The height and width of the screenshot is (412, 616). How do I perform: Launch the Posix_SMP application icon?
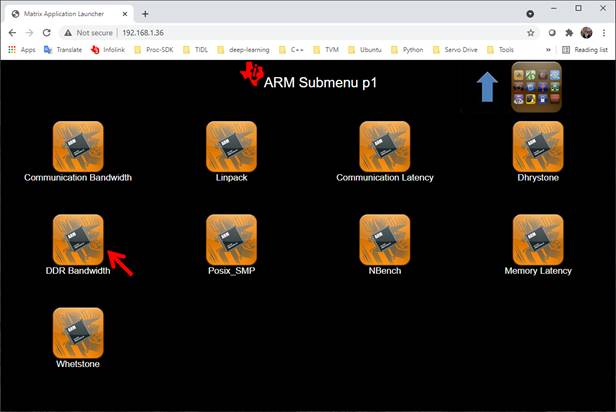tap(231, 239)
